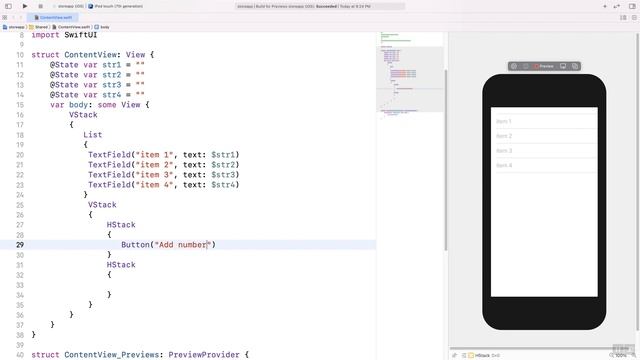
Task: Tap the item 1 text field in preview
Action: coord(544,121)
